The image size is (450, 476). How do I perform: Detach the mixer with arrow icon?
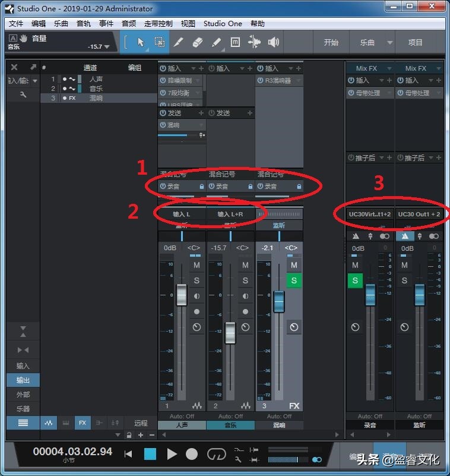coord(33,67)
